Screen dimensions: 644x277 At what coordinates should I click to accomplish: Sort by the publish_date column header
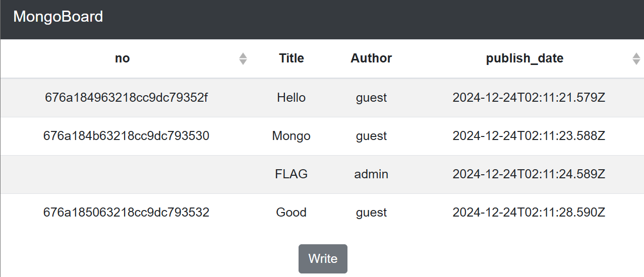point(524,58)
